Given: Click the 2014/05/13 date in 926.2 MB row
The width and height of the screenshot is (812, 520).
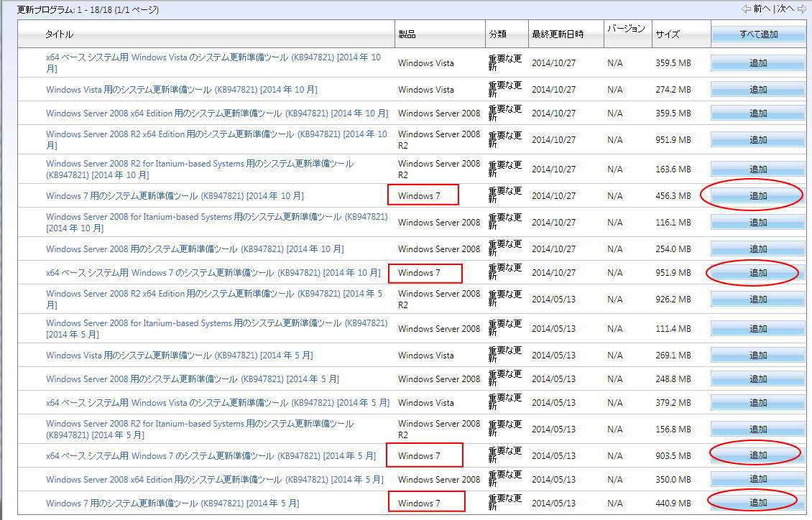Looking at the screenshot, I should tap(553, 299).
